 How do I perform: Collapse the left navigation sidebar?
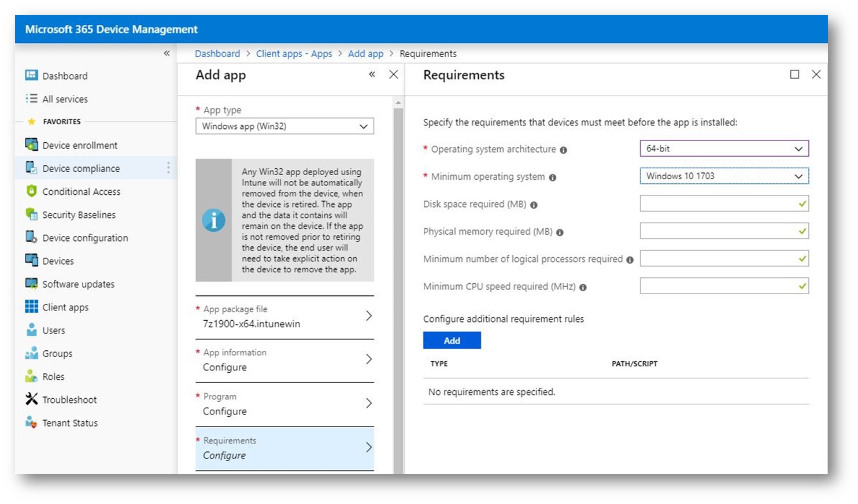tap(167, 53)
